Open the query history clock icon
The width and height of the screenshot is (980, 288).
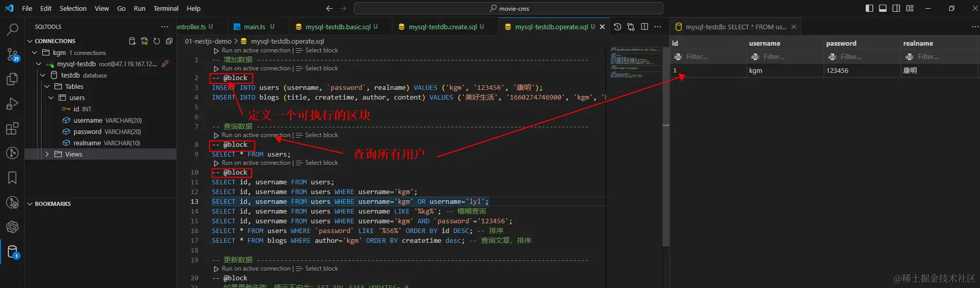(618, 27)
